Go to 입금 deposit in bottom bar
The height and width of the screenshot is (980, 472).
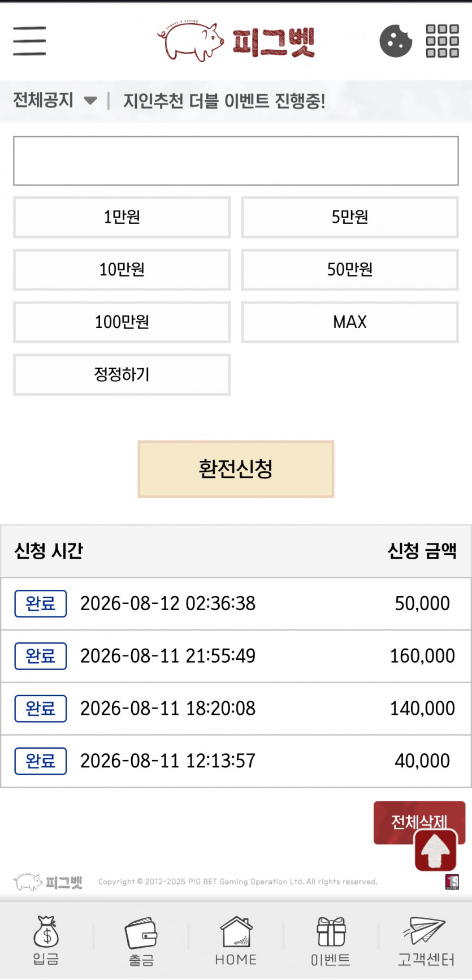point(46,940)
